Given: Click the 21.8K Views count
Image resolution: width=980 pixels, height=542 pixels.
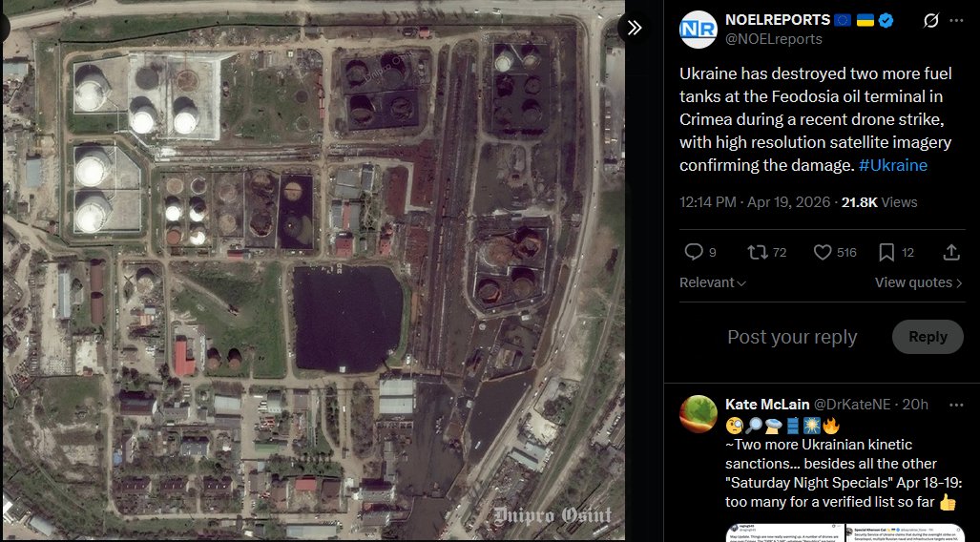Looking at the screenshot, I should pyautogui.click(x=879, y=202).
